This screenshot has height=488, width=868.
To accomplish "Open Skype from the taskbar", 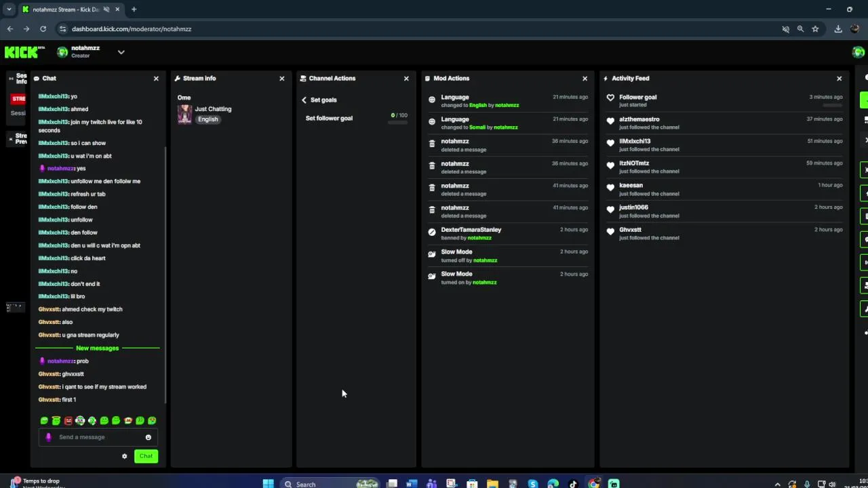I will 533,483.
